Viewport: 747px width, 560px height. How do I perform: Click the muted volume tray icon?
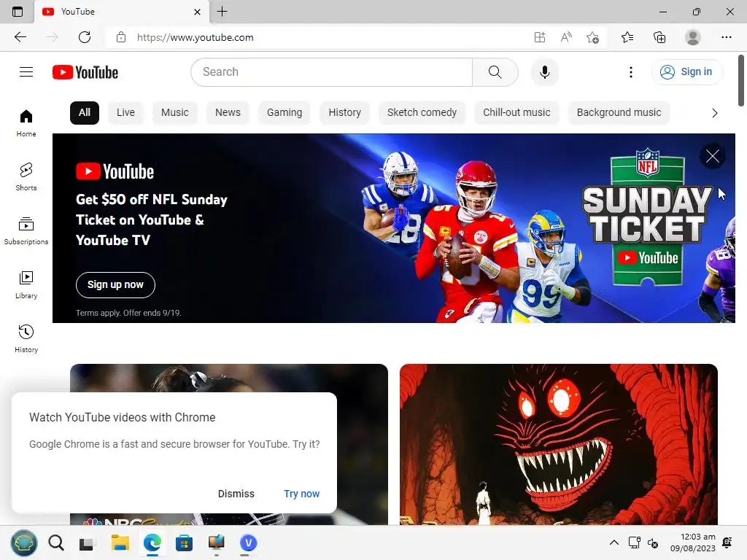[653, 542]
